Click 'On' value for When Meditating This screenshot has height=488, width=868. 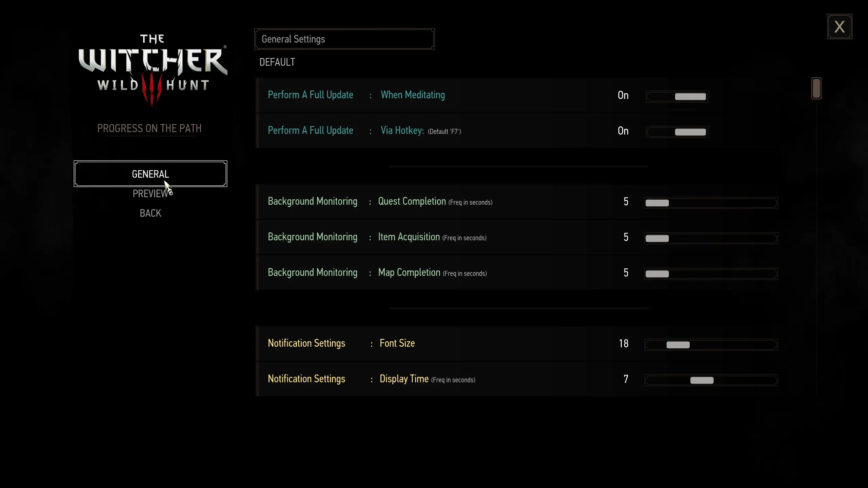point(623,96)
